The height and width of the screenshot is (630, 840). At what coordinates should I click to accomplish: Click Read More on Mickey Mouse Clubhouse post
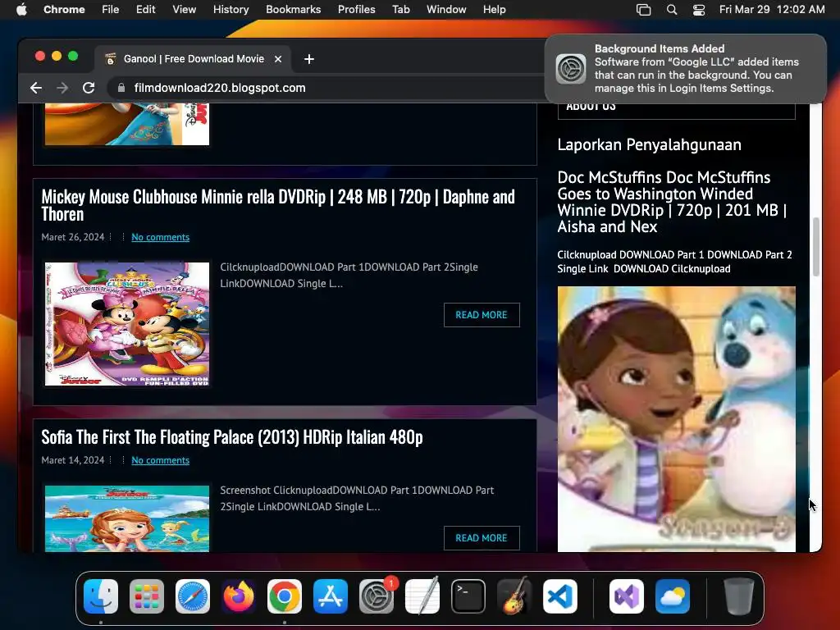tap(482, 315)
